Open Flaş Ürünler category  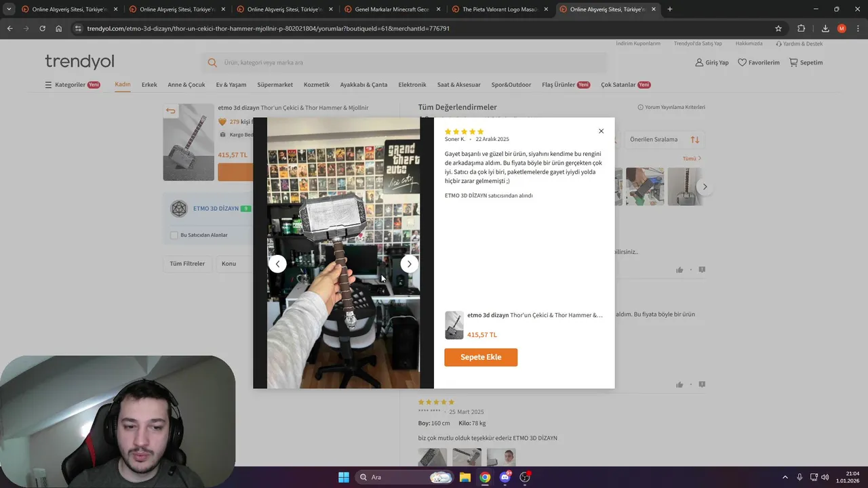[x=566, y=85]
